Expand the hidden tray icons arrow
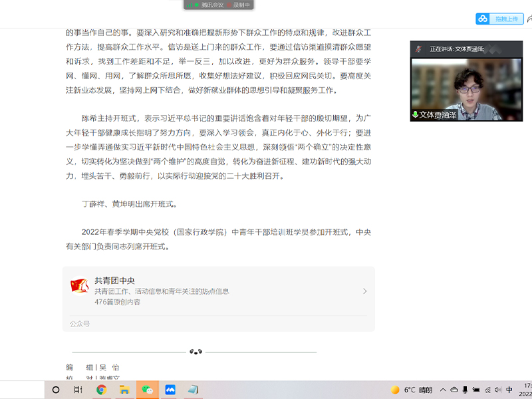 click(x=443, y=390)
